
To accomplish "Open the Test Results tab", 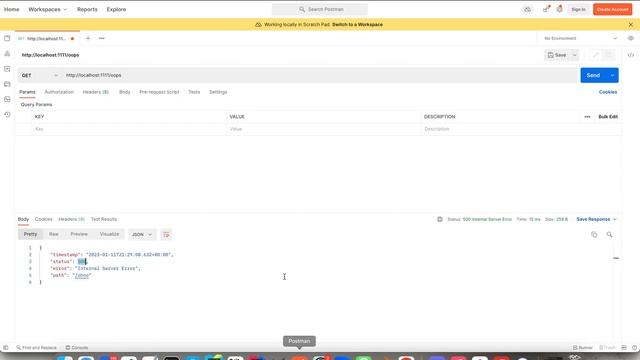I will (104, 220).
